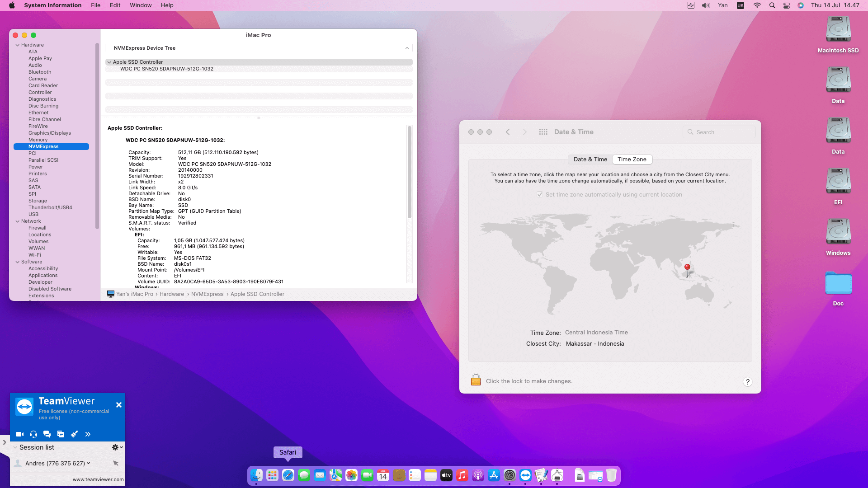Click help question mark button
This screenshot has width=868, height=488.
click(747, 382)
